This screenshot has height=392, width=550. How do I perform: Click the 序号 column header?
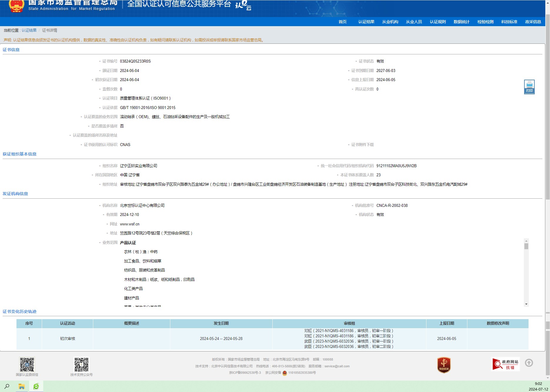point(29,323)
